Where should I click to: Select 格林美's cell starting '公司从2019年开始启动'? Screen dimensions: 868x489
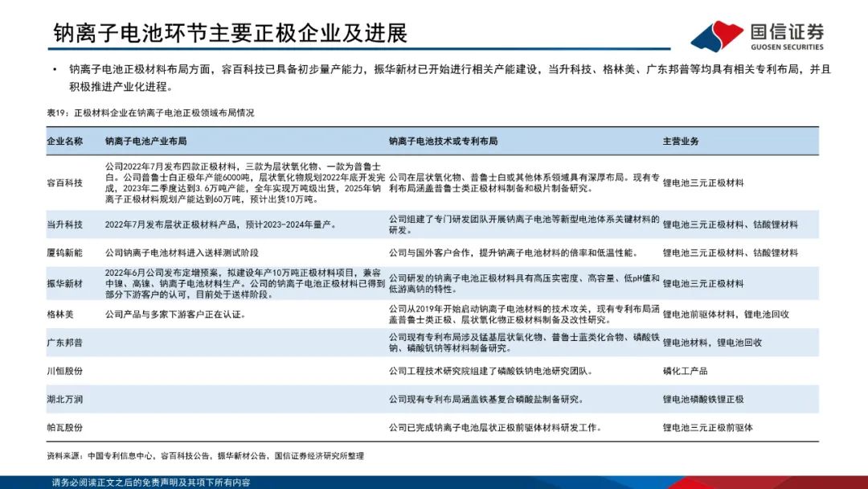click(524, 314)
